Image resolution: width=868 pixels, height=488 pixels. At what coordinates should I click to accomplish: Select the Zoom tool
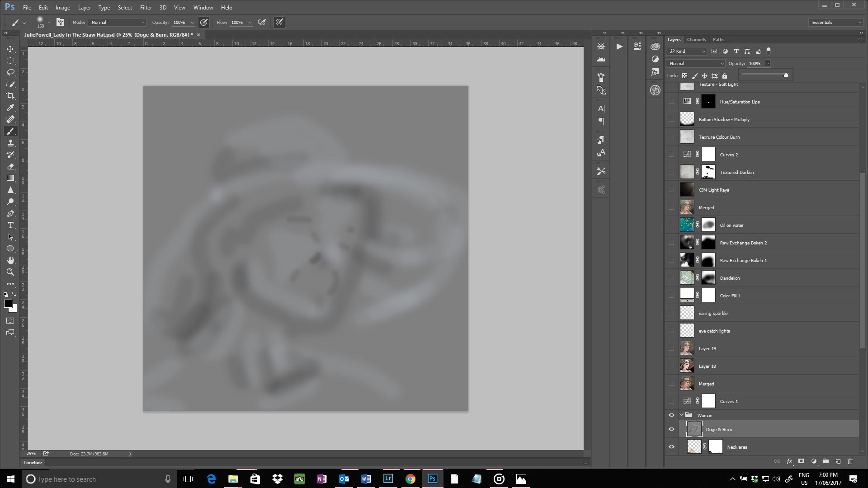10,272
